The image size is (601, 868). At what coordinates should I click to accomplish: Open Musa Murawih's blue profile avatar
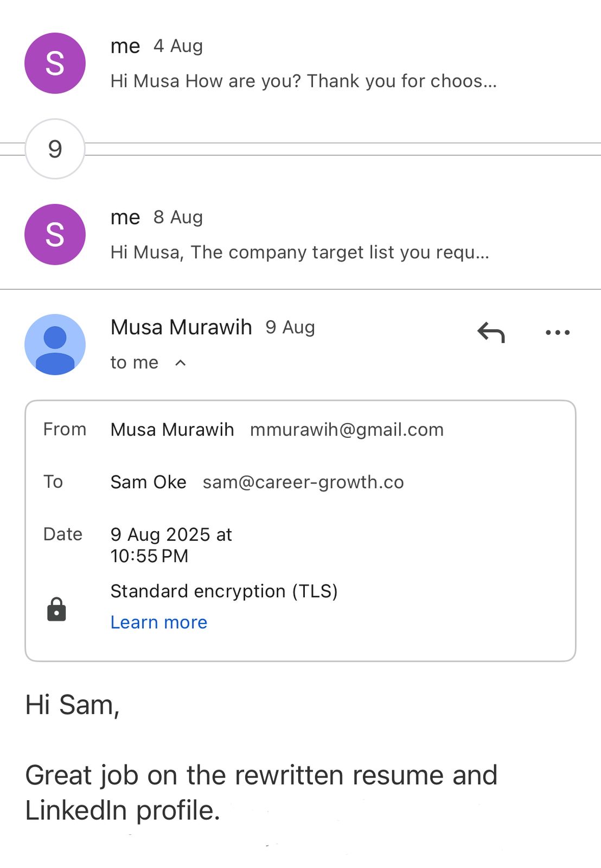(55, 344)
